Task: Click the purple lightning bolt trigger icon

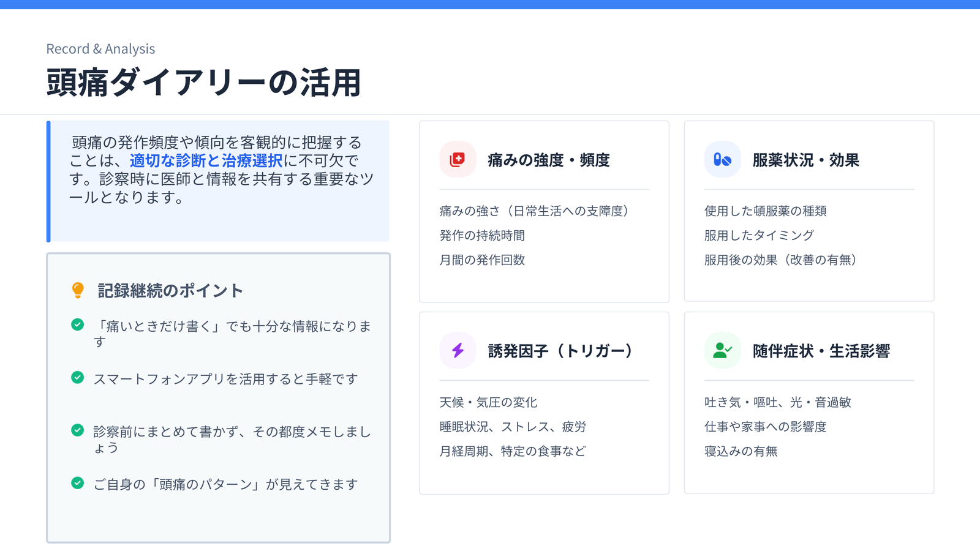Action: (x=458, y=350)
